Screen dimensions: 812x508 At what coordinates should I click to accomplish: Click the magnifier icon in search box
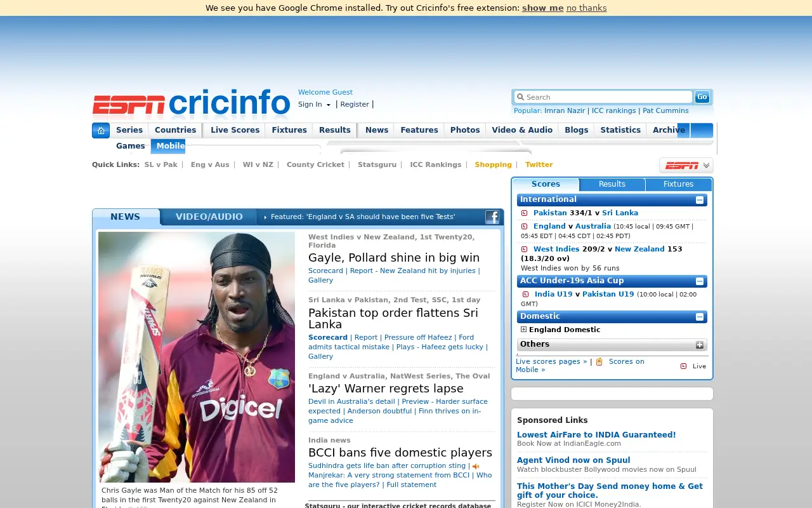(x=520, y=97)
